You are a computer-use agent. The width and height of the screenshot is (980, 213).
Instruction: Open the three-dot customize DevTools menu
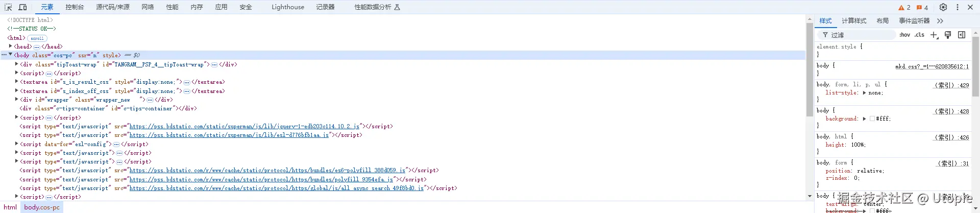(x=958, y=7)
